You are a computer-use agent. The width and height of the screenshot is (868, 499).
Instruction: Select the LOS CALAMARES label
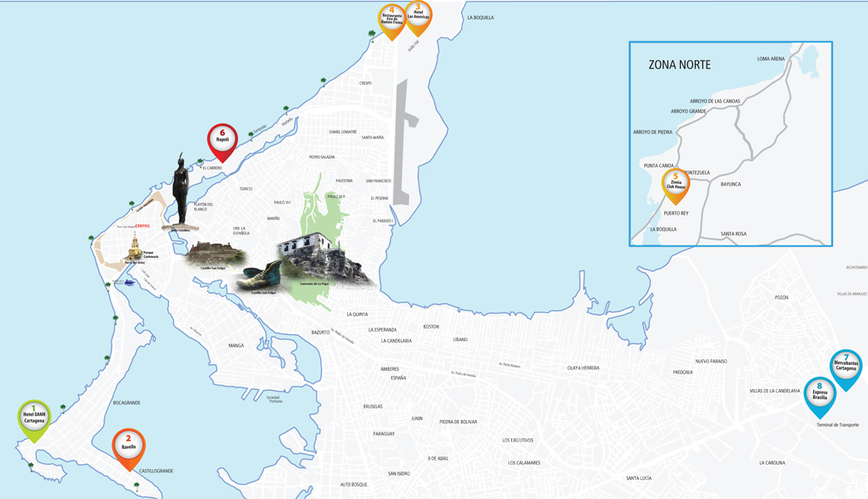(524, 462)
